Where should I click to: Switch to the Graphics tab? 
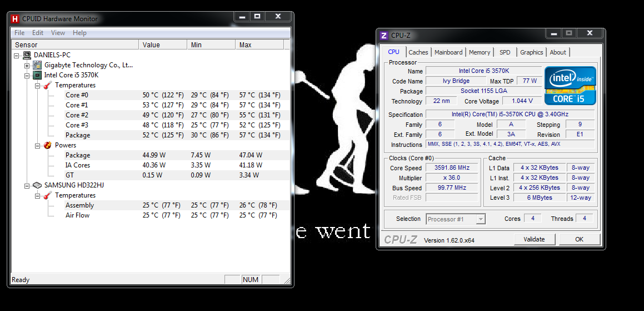click(531, 52)
